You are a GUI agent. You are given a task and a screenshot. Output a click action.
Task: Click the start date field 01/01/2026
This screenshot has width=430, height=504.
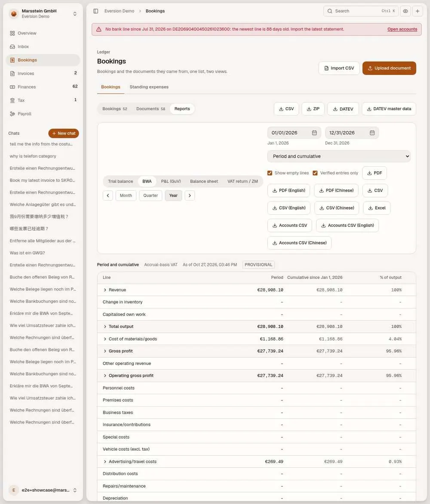point(294,133)
